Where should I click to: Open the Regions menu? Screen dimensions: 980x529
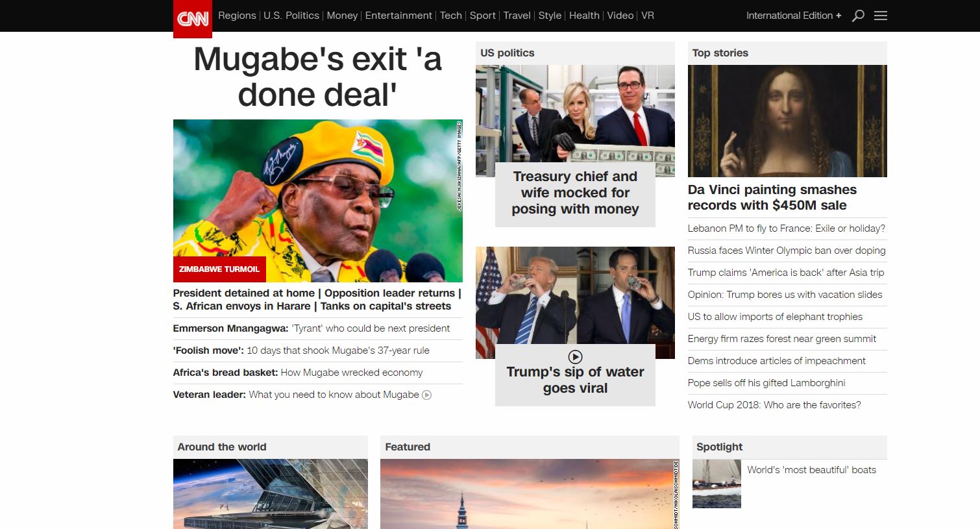point(237,16)
